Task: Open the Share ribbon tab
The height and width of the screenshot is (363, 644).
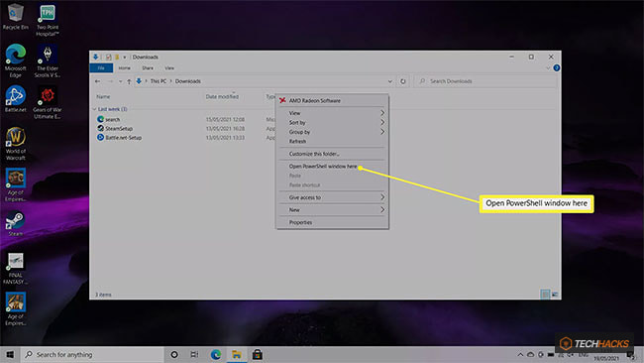Action: 148,67
